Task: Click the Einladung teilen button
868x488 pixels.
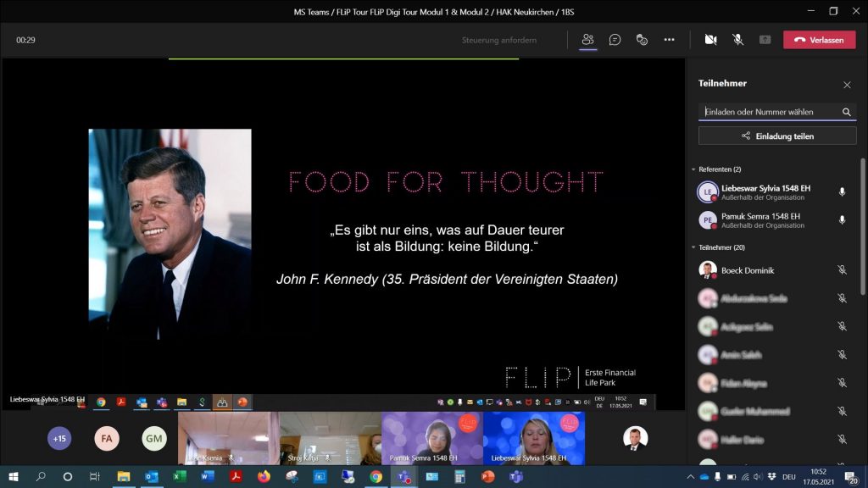Action: click(777, 136)
